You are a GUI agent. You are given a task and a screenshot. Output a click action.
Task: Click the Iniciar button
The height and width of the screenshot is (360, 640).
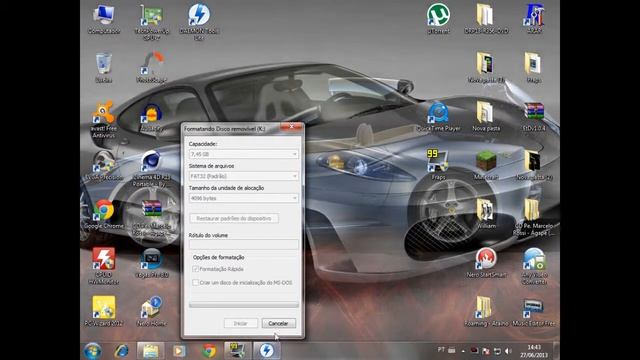[x=241, y=323]
